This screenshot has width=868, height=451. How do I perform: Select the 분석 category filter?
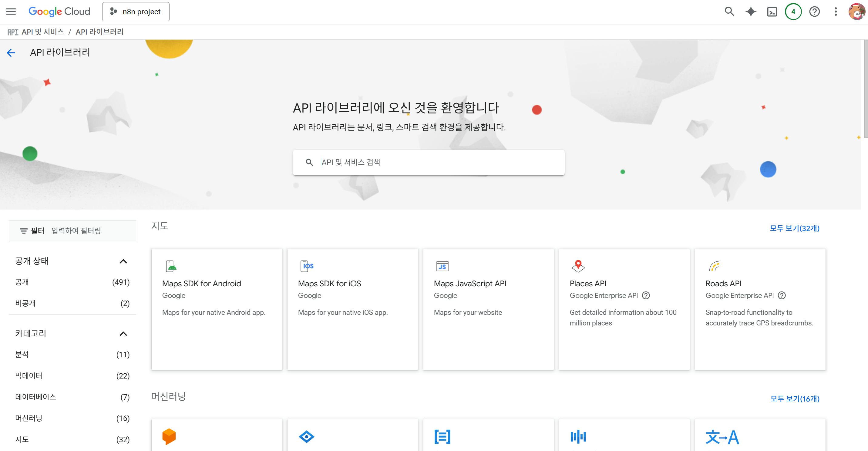72,355
